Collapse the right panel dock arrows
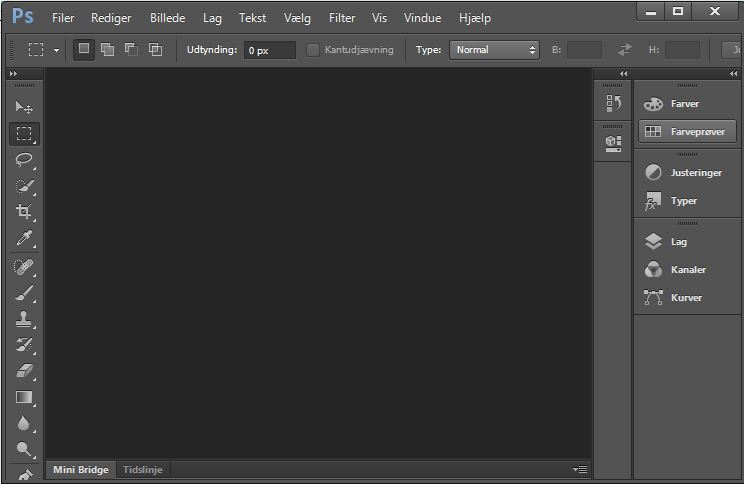This screenshot has height=484, width=744. coord(734,74)
